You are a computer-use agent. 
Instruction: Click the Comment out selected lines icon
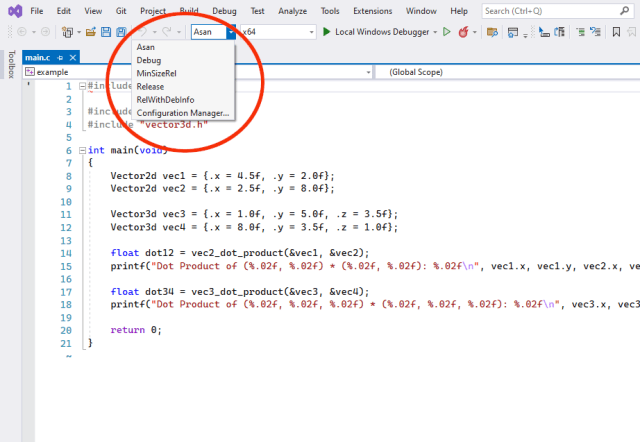580,32
